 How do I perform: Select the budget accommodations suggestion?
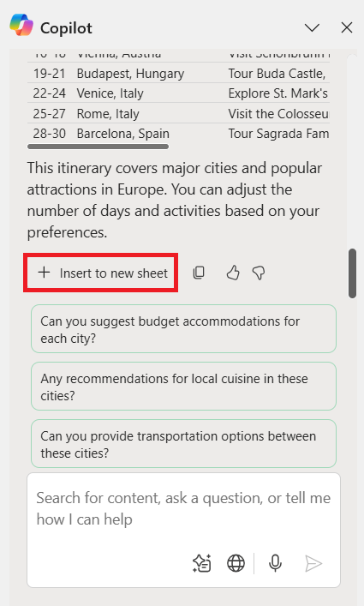(184, 329)
